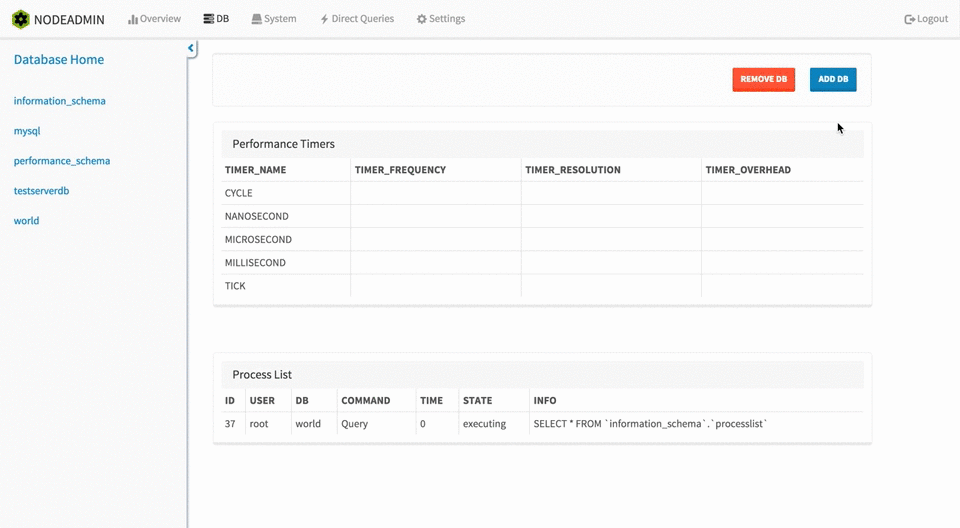This screenshot has height=528, width=960.
Task: Open the Direct Queries menu item
Action: [x=362, y=19]
